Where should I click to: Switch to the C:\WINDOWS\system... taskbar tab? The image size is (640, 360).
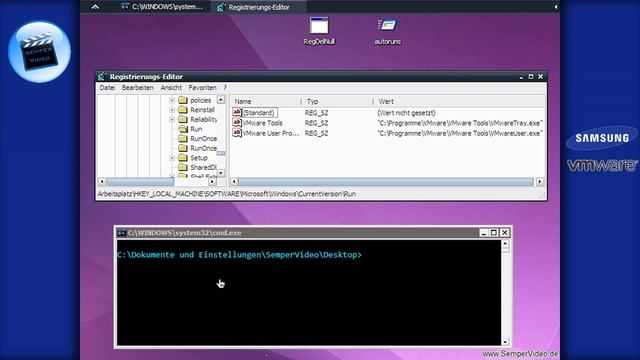click(x=162, y=7)
